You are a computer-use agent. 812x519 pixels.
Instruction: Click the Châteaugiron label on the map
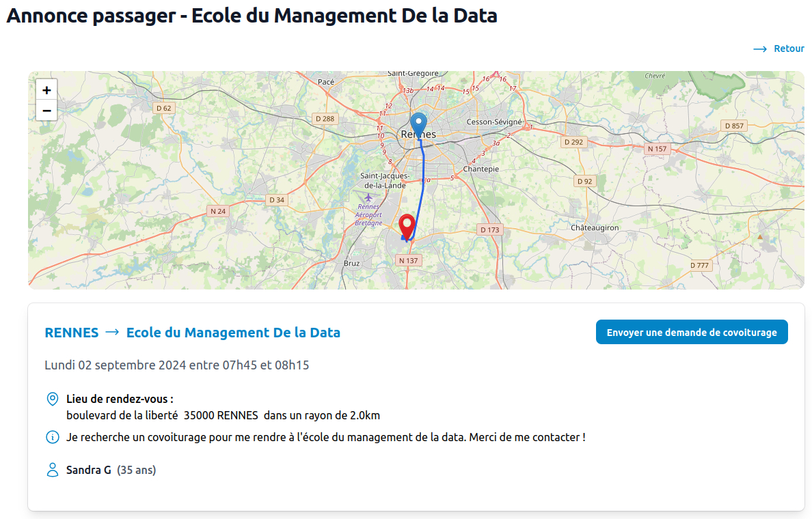tap(595, 227)
